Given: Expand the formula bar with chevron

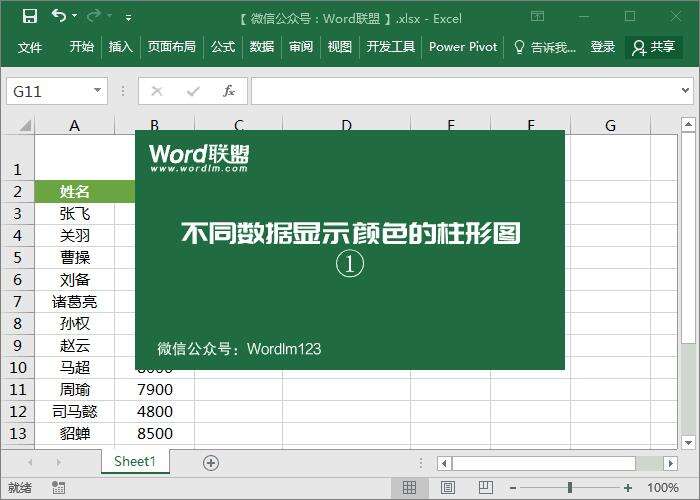Looking at the screenshot, I should pyautogui.click(x=685, y=91).
